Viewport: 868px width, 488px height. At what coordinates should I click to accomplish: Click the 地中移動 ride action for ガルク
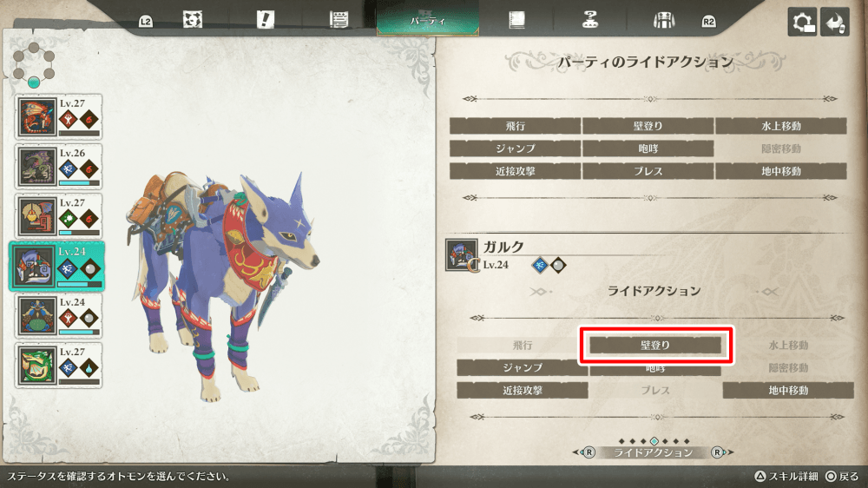788,390
